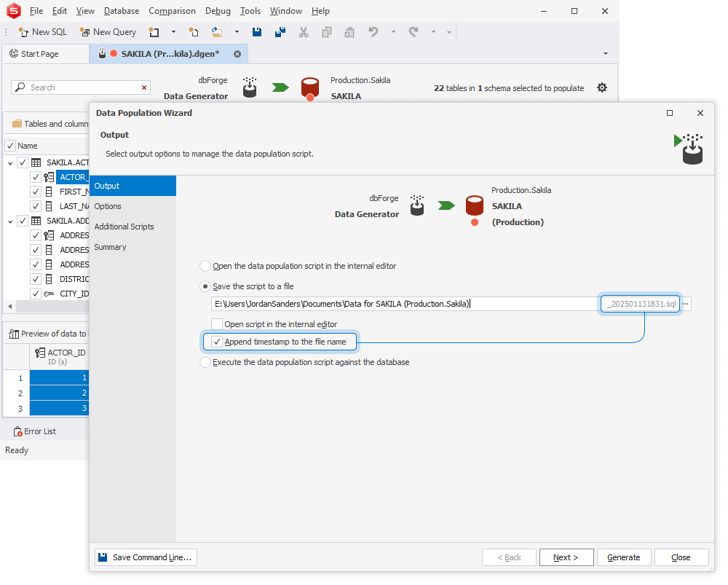
Task: Select Additional Scripts step in wizard
Action: pos(132,227)
